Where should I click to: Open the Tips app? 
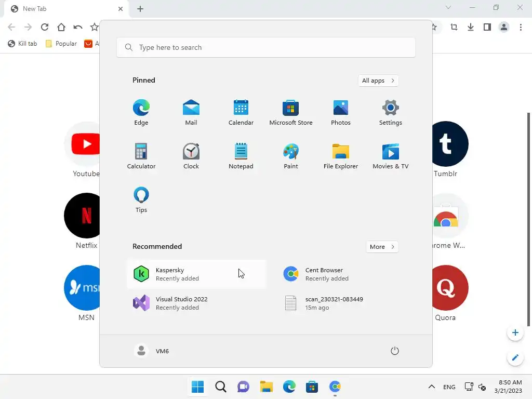click(141, 199)
